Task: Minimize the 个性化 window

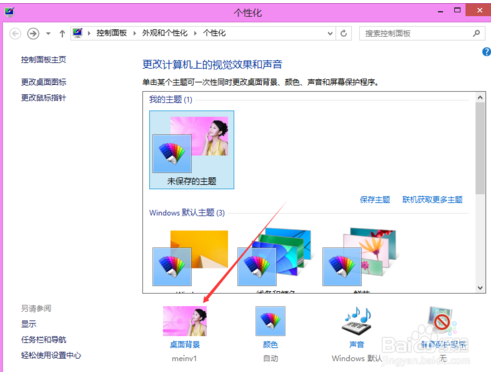Action: point(440,11)
